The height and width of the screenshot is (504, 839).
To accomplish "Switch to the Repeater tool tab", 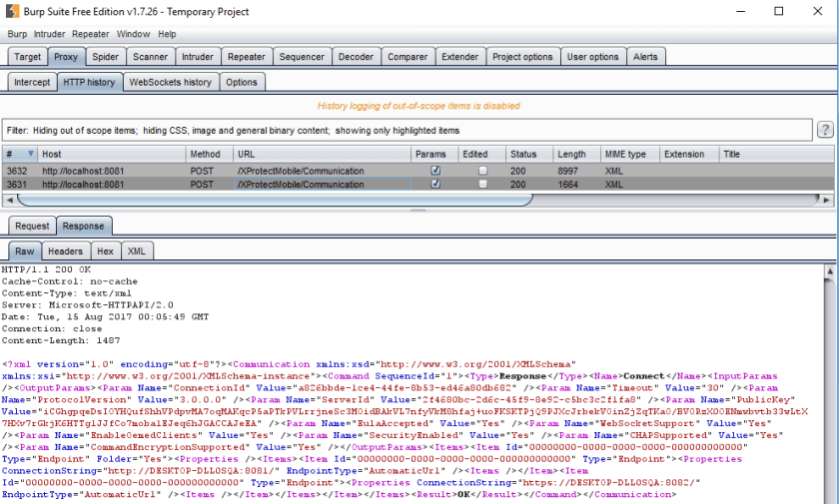I will click(x=246, y=57).
